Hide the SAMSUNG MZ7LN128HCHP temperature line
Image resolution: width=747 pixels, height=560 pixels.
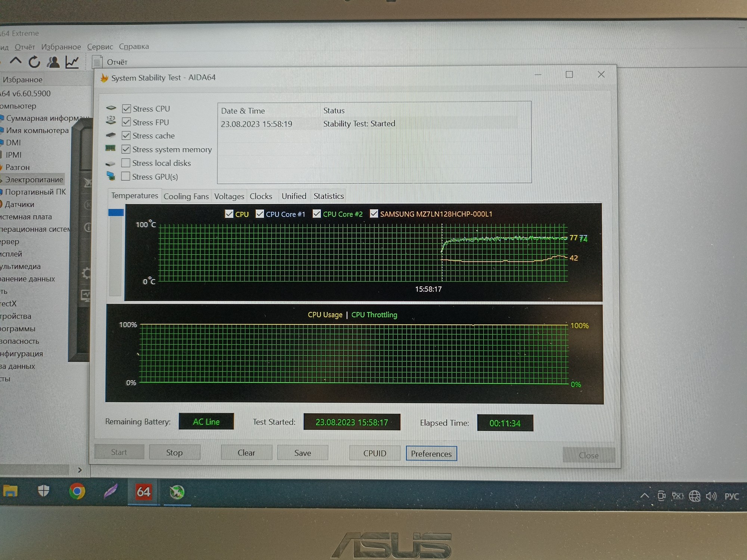click(374, 213)
